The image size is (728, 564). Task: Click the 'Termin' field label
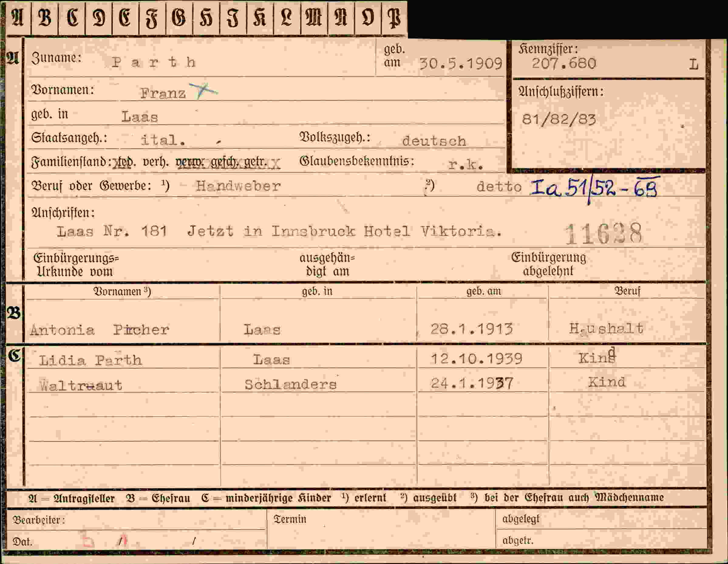[x=290, y=519]
